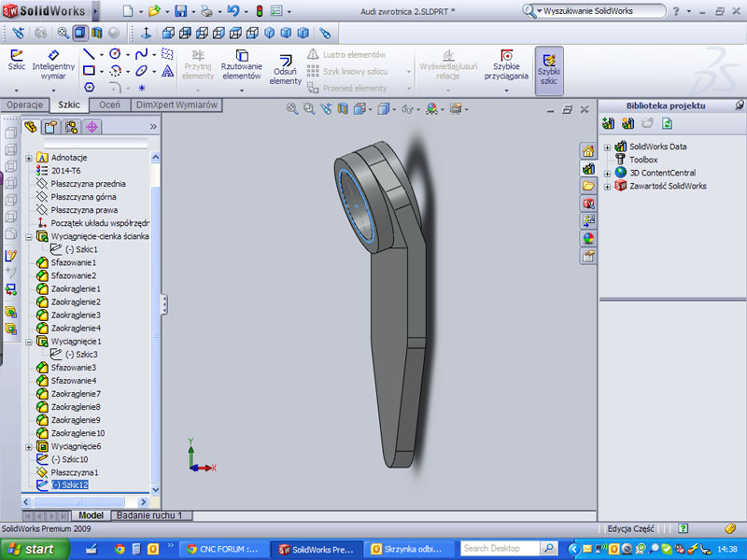
Task: Click the feature tree horizontal scrollbar
Action: [x=78, y=502]
